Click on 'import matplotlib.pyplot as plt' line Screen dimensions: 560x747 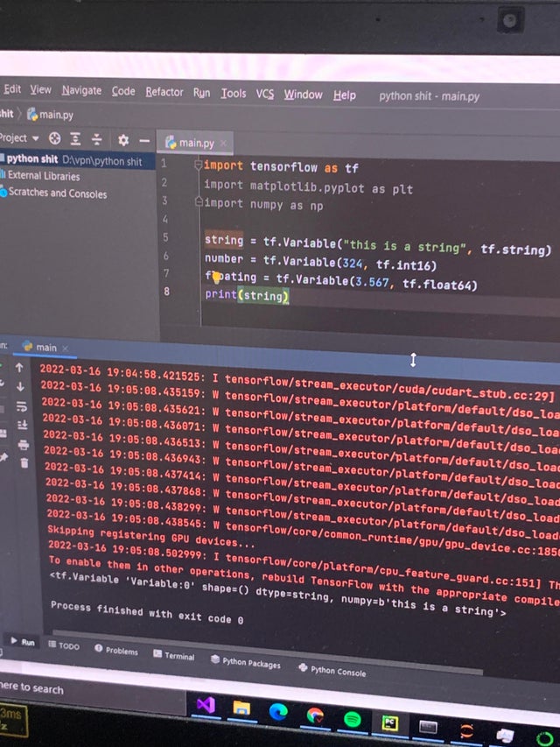click(x=308, y=187)
